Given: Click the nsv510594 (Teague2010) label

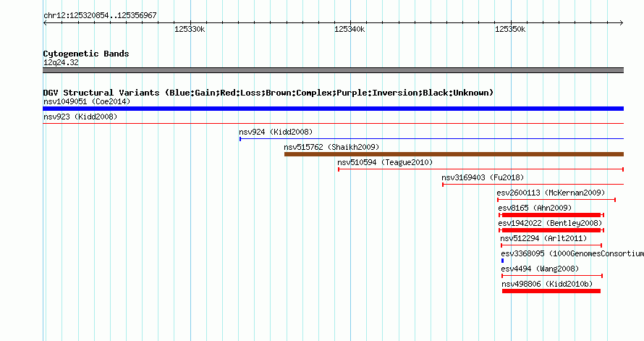Looking at the screenshot, I should (385, 162).
